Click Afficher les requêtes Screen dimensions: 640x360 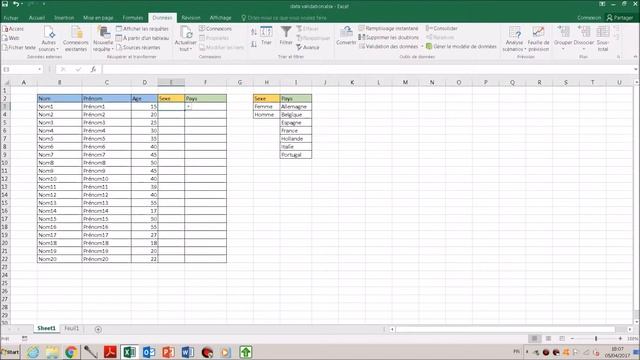142,29
